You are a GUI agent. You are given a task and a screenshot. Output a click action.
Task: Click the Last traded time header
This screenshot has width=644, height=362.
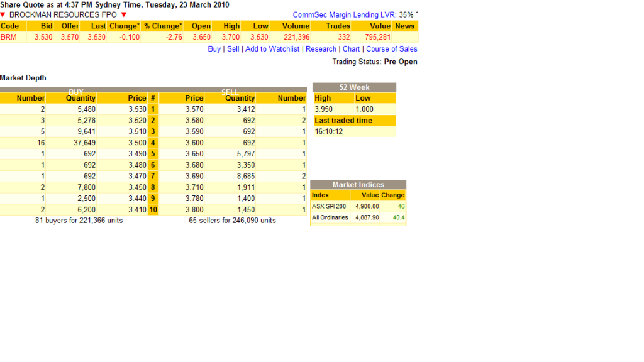tap(354, 120)
